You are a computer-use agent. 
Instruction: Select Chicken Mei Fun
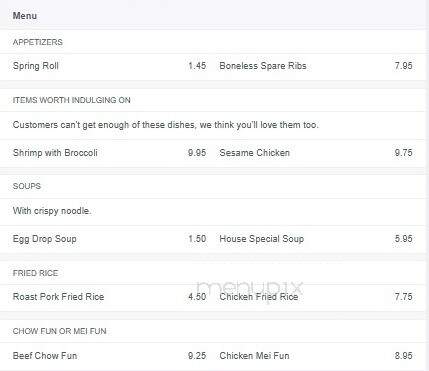coord(254,356)
